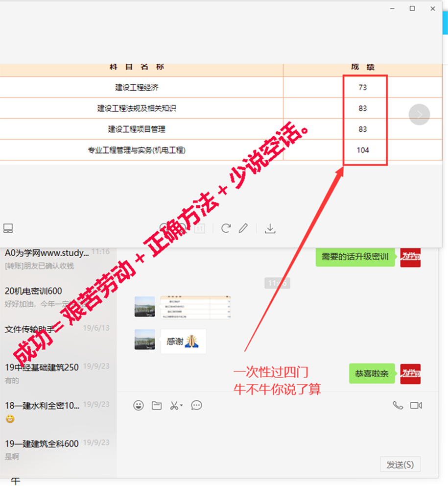
Task: Expand the screenshot options dropdown arrow
Action: tap(182, 406)
